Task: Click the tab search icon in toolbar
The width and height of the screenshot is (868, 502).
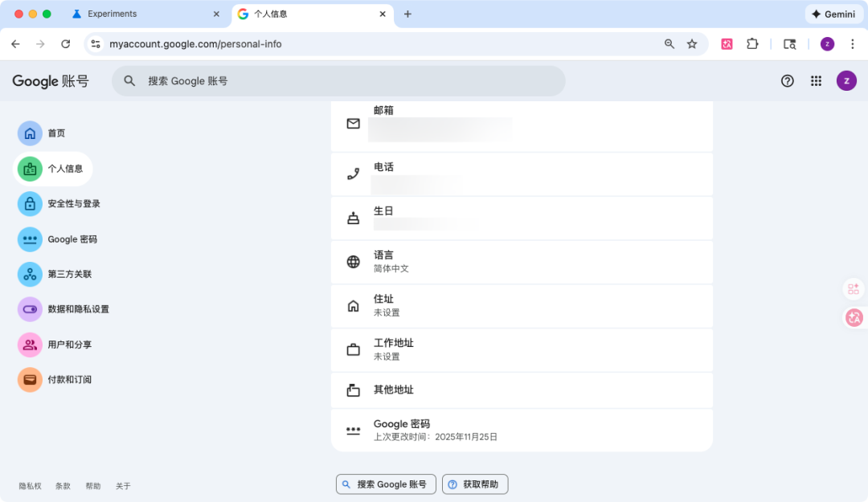Action: click(x=789, y=43)
